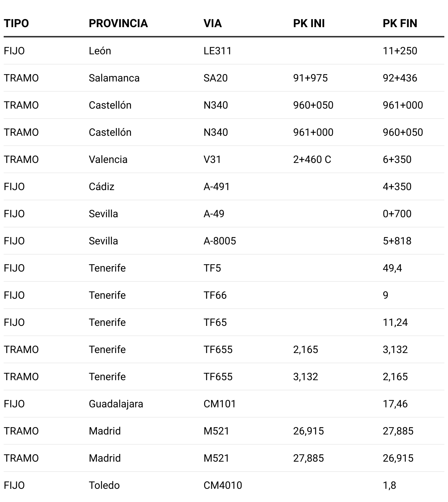
Task: Click the 11+250 end point value
Action: click(400, 51)
